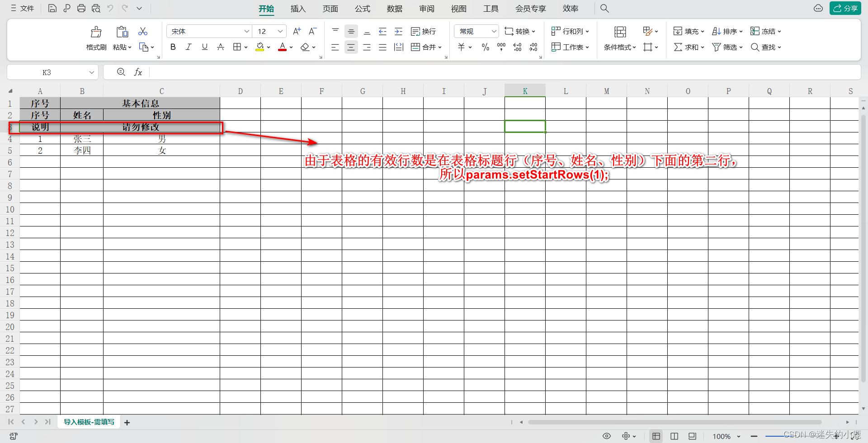Apply the red font color swatch
This screenshot has height=443, width=868.
[x=283, y=47]
